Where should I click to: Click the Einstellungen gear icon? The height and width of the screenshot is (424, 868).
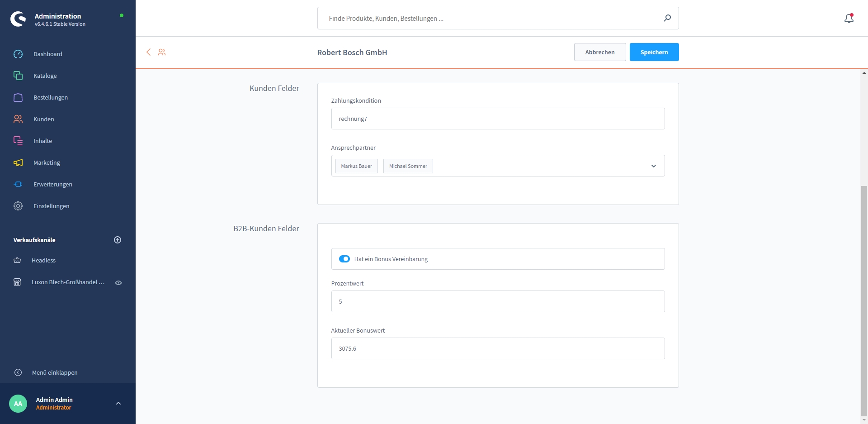[18, 206]
